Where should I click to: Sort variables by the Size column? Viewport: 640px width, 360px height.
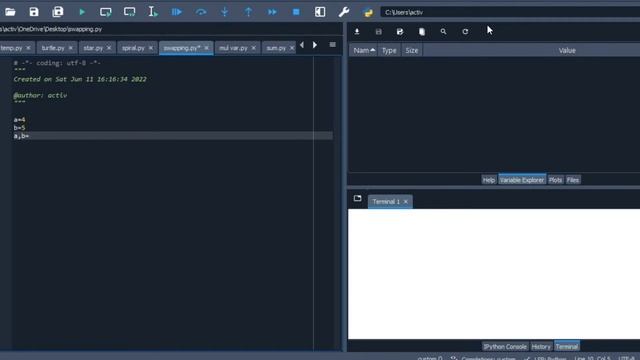tap(411, 50)
